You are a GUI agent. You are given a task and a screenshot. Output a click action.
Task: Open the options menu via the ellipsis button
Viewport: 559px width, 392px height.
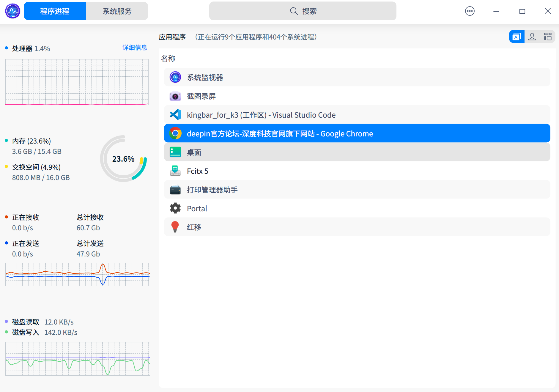[470, 11]
